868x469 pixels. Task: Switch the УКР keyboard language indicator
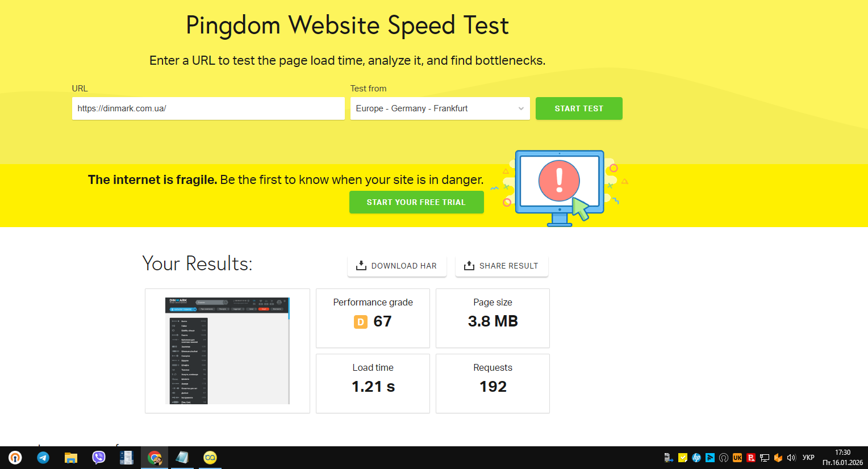808,458
